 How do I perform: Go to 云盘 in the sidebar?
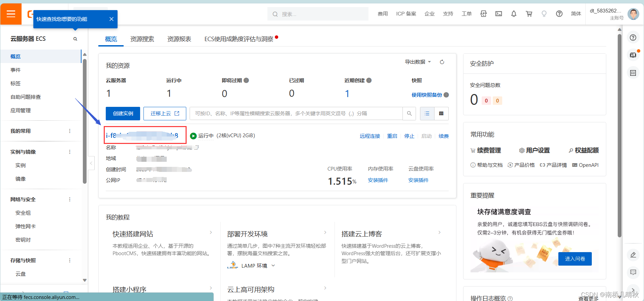pos(21,274)
